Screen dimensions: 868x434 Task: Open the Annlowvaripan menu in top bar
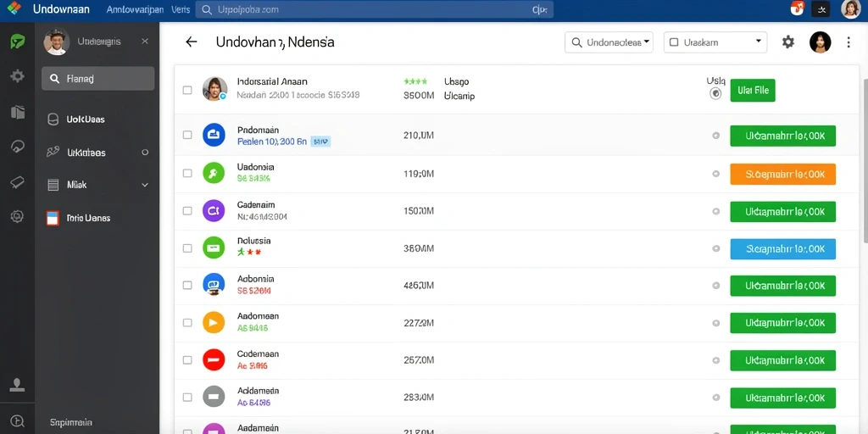coord(134,9)
